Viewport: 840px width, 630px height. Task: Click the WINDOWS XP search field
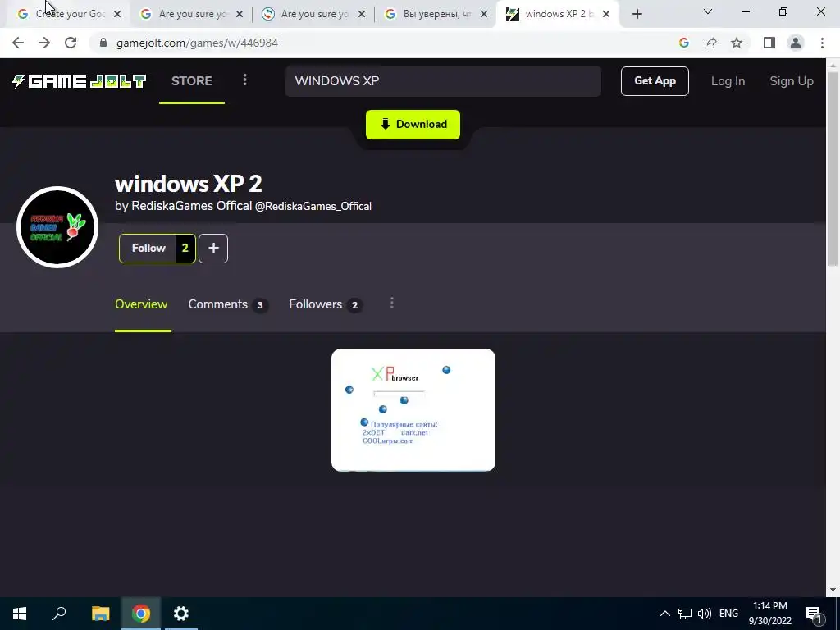pyautogui.click(x=443, y=81)
